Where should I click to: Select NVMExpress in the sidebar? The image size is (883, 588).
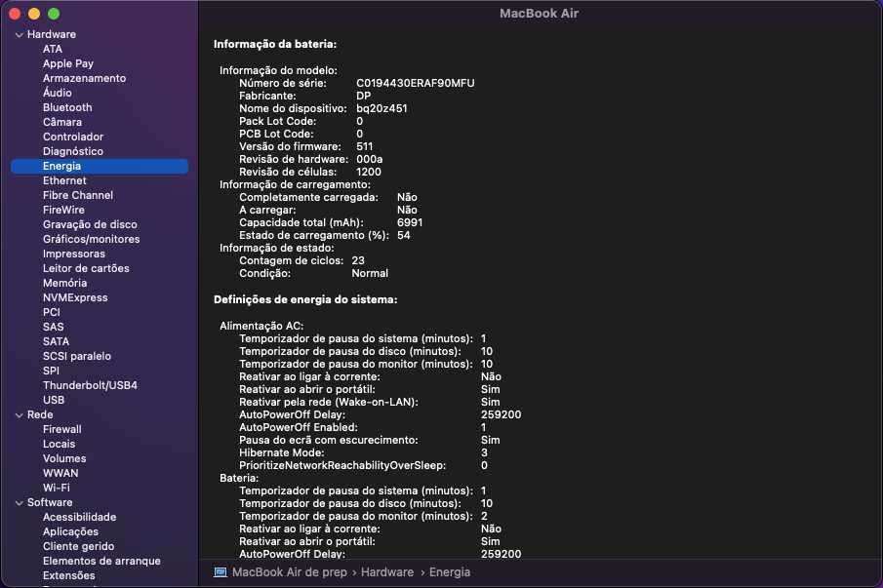(x=75, y=297)
